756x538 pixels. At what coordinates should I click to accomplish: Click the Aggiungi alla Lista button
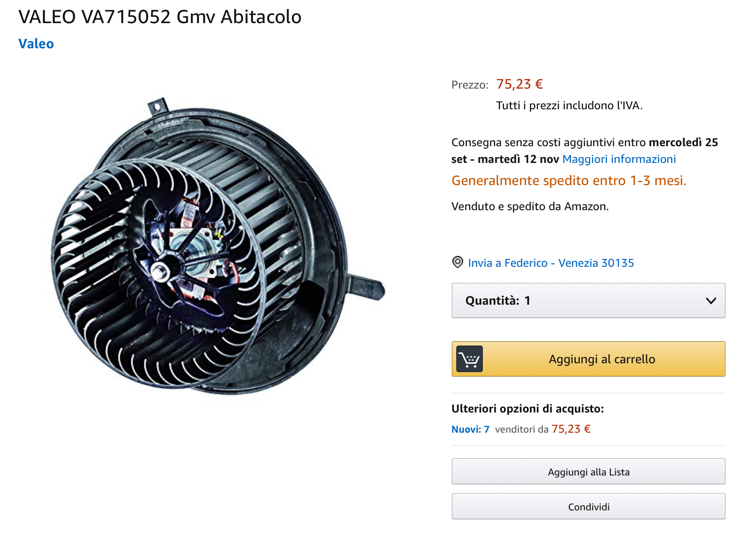[x=588, y=472]
